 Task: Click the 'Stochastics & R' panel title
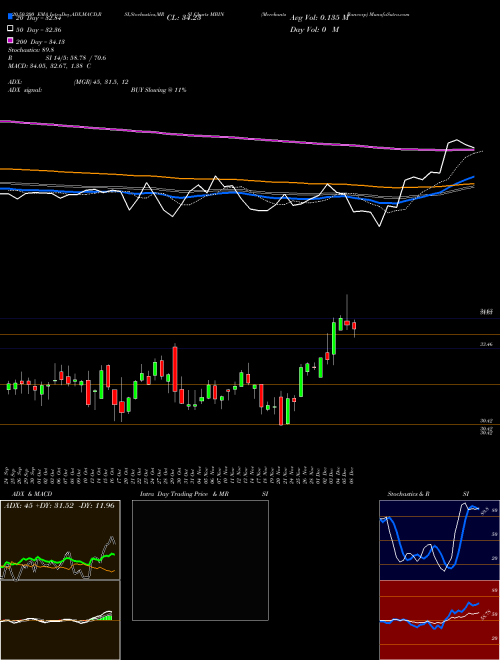point(409,494)
